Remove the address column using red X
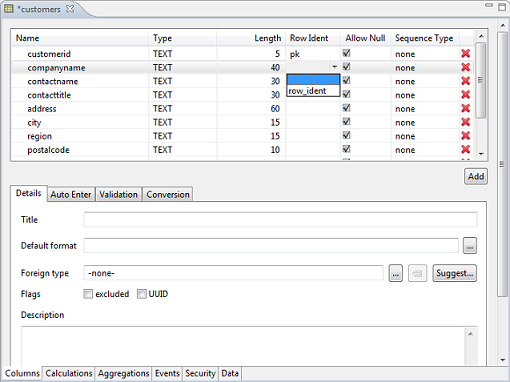510x382 pixels. tap(466, 108)
